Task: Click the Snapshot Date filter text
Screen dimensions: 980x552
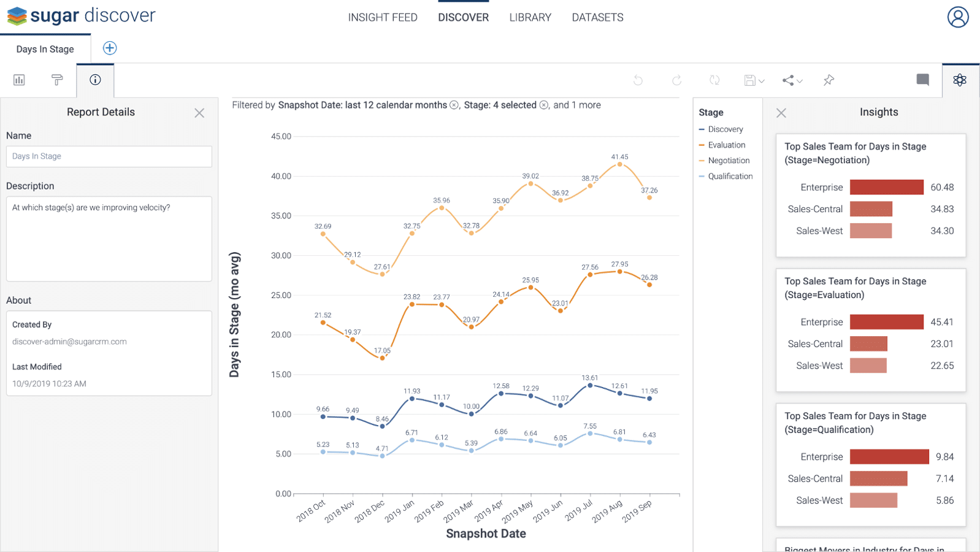Action: tap(362, 105)
